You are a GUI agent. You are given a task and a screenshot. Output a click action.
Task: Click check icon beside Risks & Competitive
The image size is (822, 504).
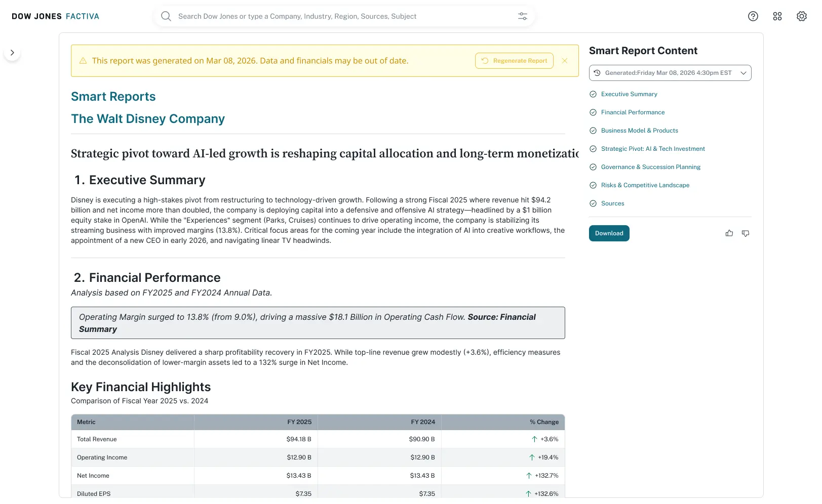[593, 185]
